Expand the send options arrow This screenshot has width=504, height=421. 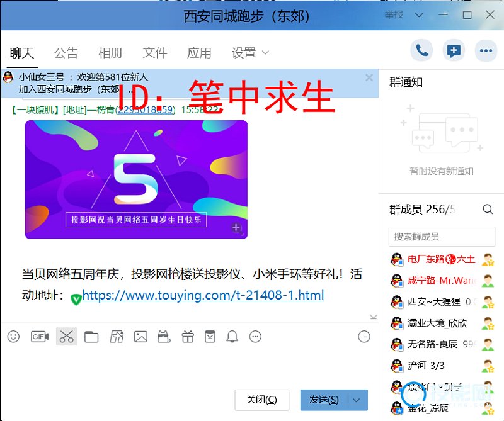(357, 400)
